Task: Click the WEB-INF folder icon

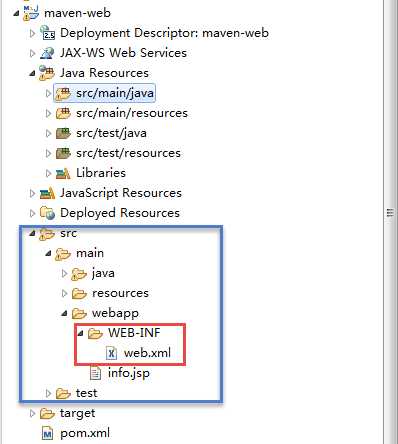Action: click(x=95, y=333)
